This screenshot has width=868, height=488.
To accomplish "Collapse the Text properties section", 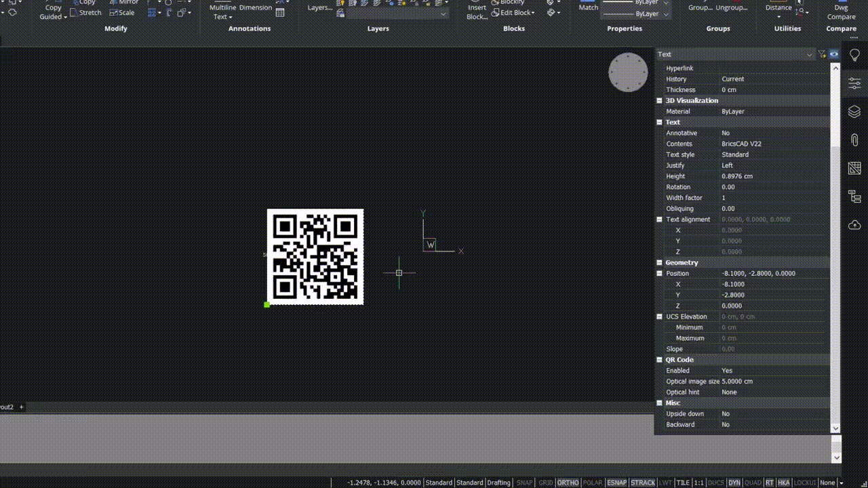I will [x=659, y=122].
